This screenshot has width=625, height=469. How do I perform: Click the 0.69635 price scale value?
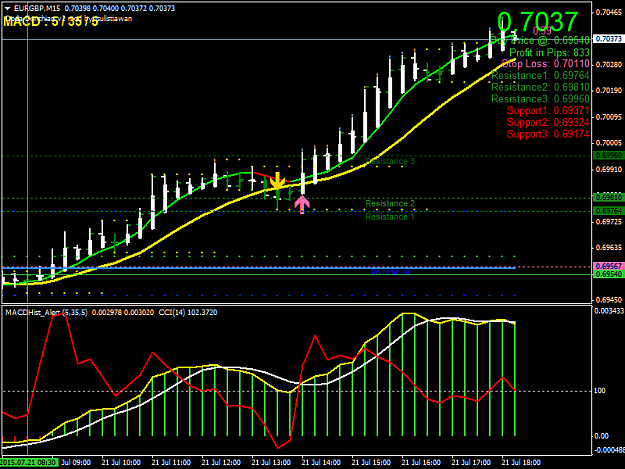pyautogui.click(x=609, y=247)
